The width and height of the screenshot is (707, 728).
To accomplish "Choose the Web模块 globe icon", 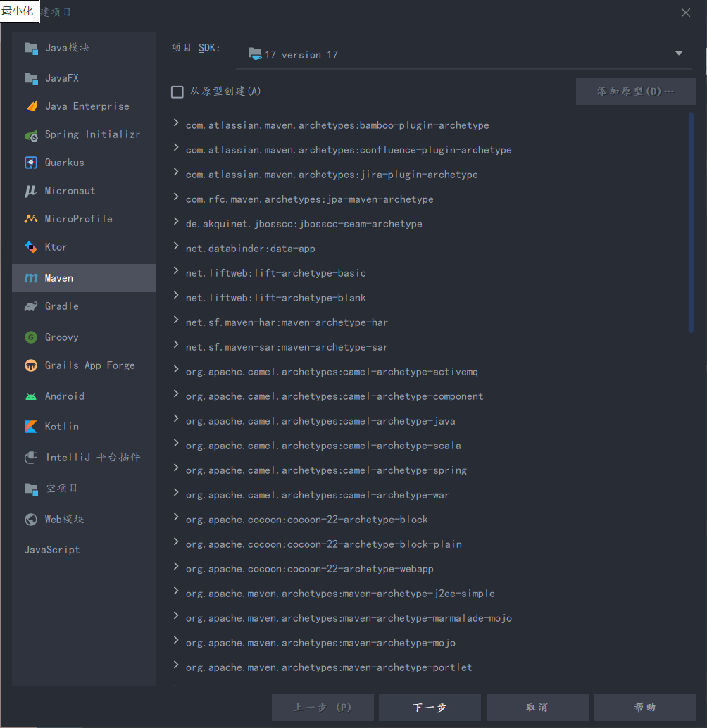I will coord(31,520).
